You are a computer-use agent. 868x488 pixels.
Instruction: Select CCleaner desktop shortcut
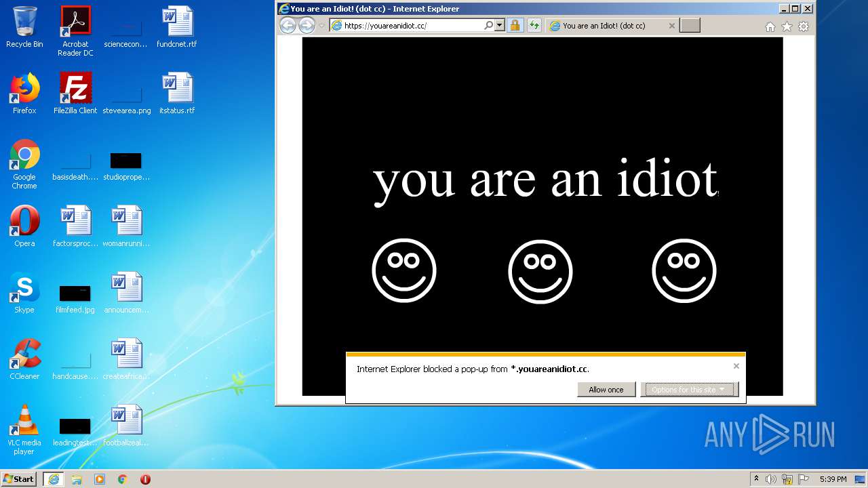pyautogui.click(x=24, y=359)
